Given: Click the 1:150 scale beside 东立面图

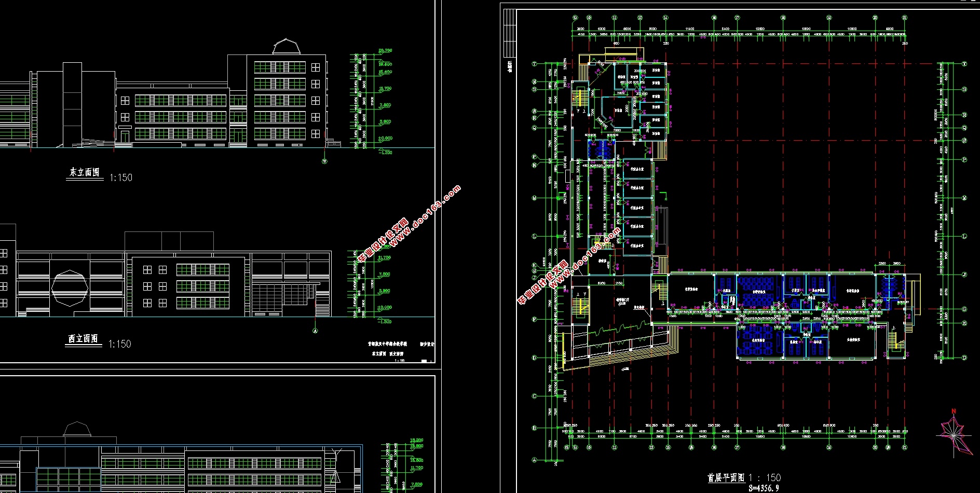Looking at the screenshot, I should (x=121, y=177).
